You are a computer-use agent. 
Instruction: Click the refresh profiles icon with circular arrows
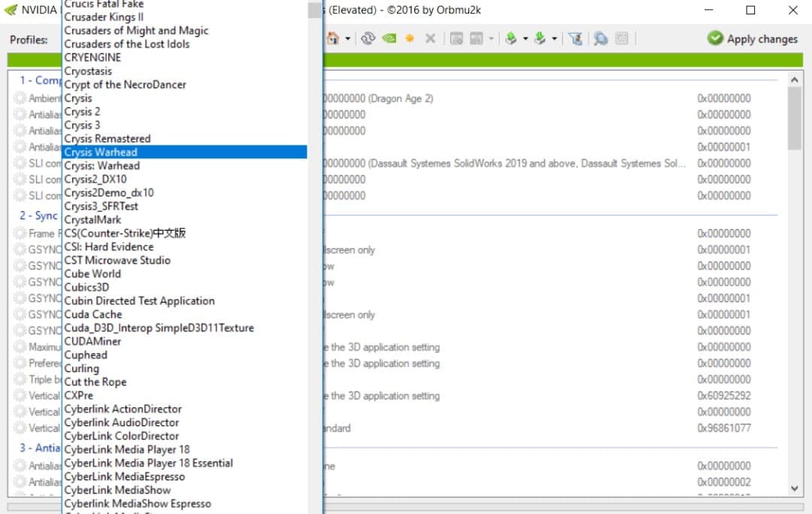tap(368, 38)
